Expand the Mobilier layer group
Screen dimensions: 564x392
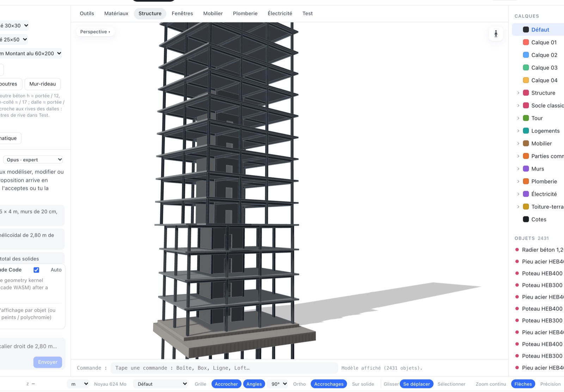click(x=518, y=144)
